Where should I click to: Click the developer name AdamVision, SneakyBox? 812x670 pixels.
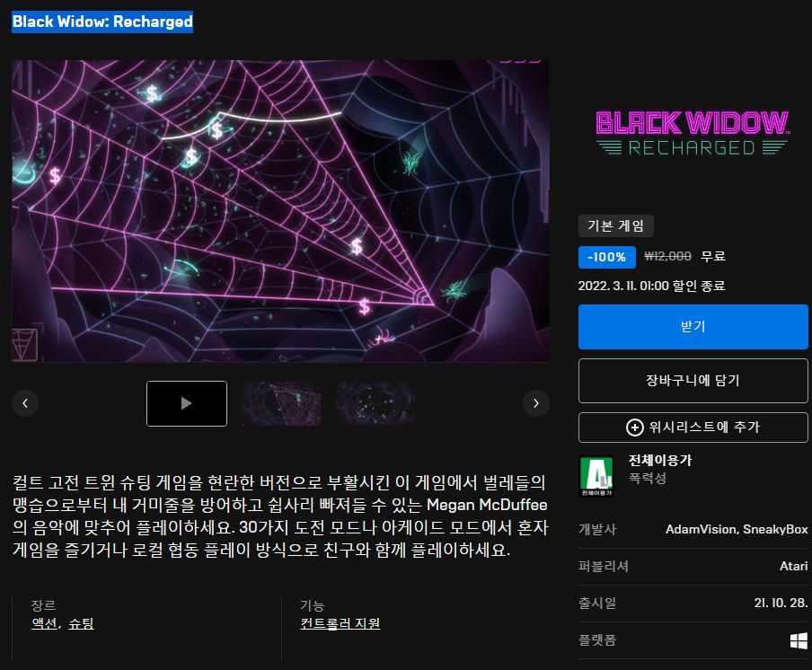coord(737,529)
